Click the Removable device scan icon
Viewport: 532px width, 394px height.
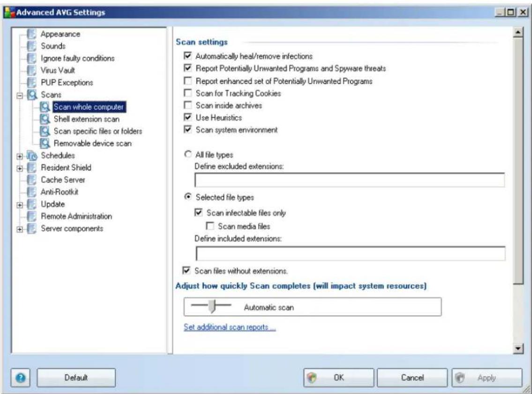[x=45, y=144]
